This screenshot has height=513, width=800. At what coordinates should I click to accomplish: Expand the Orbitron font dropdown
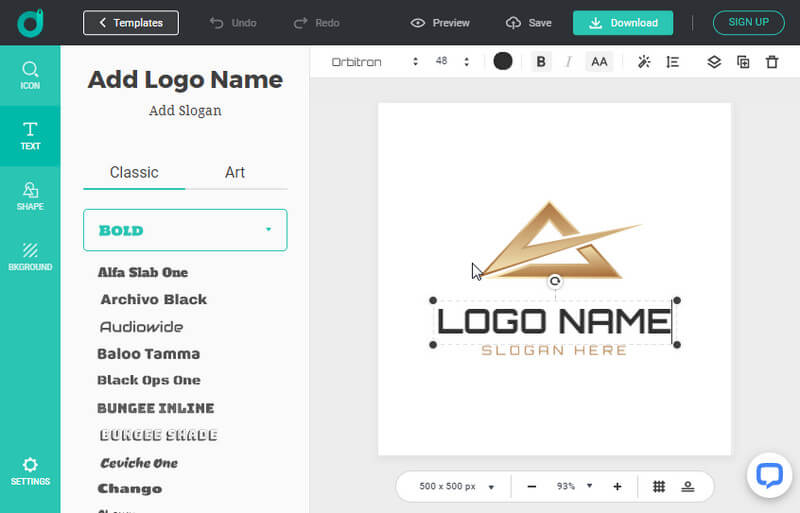click(x=375, y=62)
